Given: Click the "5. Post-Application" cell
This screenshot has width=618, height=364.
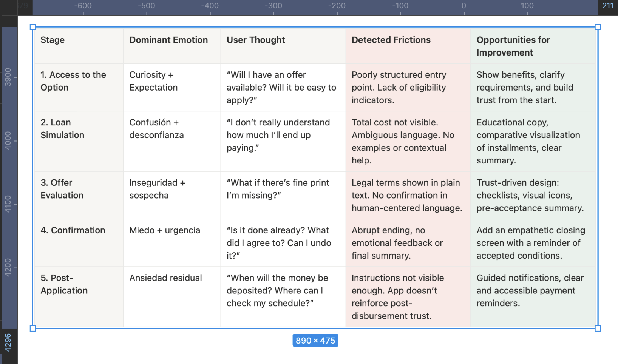Looking at the screenshot, I should (64, 284).
